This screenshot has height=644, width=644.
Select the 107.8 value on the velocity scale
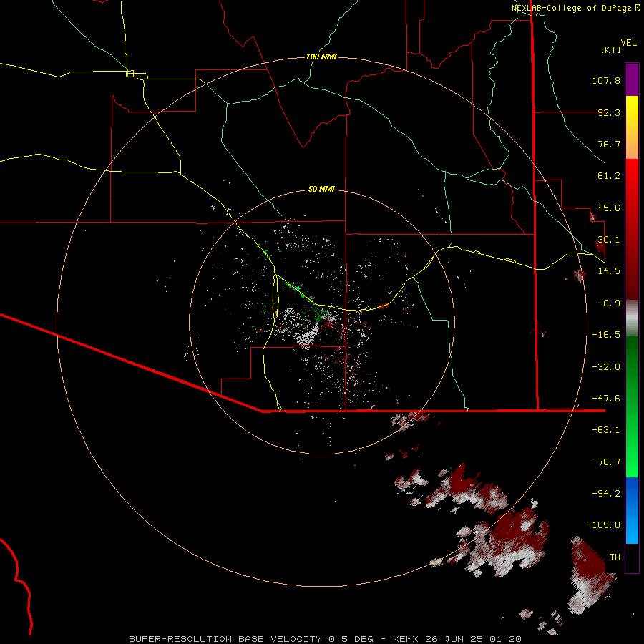tap(606, 80)
